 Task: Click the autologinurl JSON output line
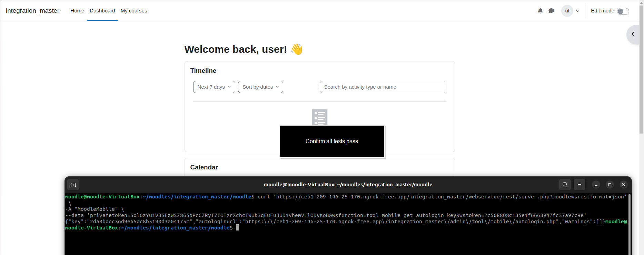click(335, 222)
